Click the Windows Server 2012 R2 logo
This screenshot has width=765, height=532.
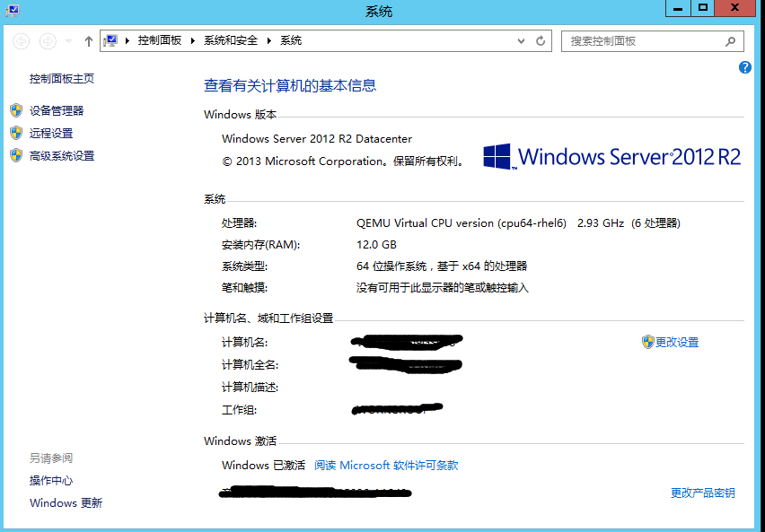(x=611, y=156)
